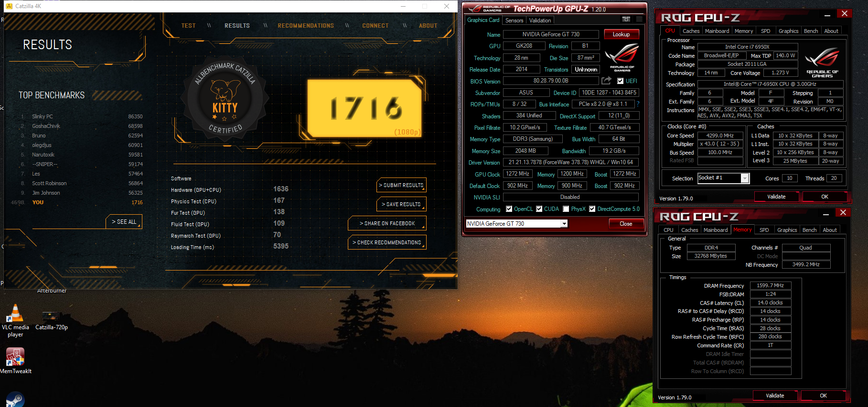
Task: Click the BIOS share/export arrow icon
Action: (x=606, y=81)
